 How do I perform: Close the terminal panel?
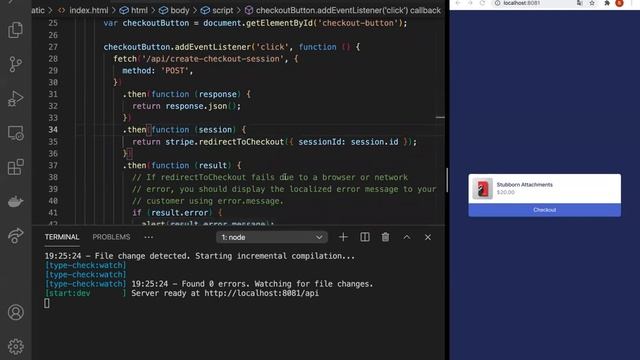(x=428, y=237)
